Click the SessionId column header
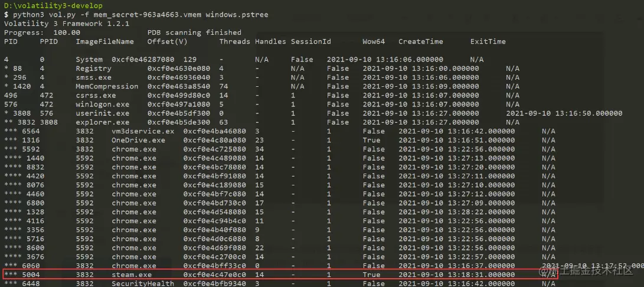Image resolution: width=644 pixels, height=287 pixels. (x=311, y=41)
